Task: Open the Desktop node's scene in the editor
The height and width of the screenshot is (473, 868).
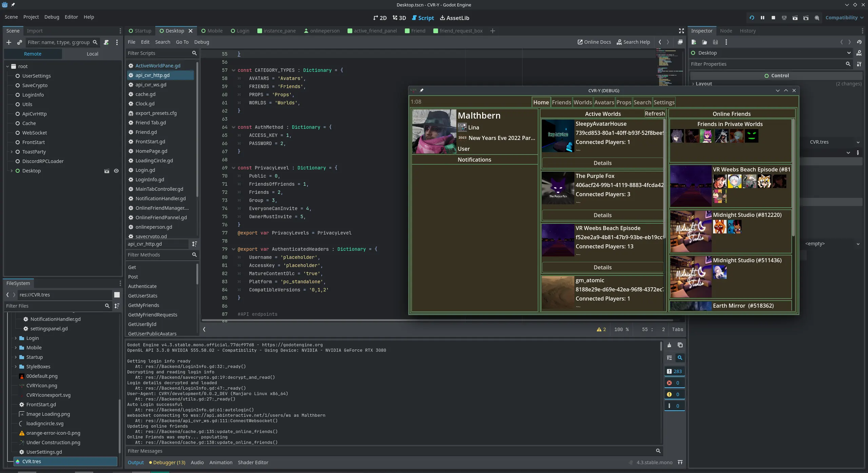Action: tap(107, 171)
